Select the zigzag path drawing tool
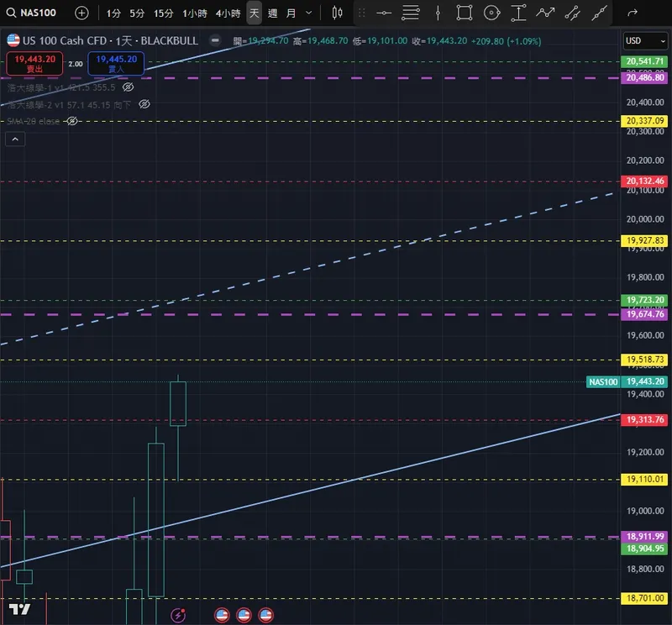Image resolution: width=672 pixels, height=625 pixels. [545, 13]
